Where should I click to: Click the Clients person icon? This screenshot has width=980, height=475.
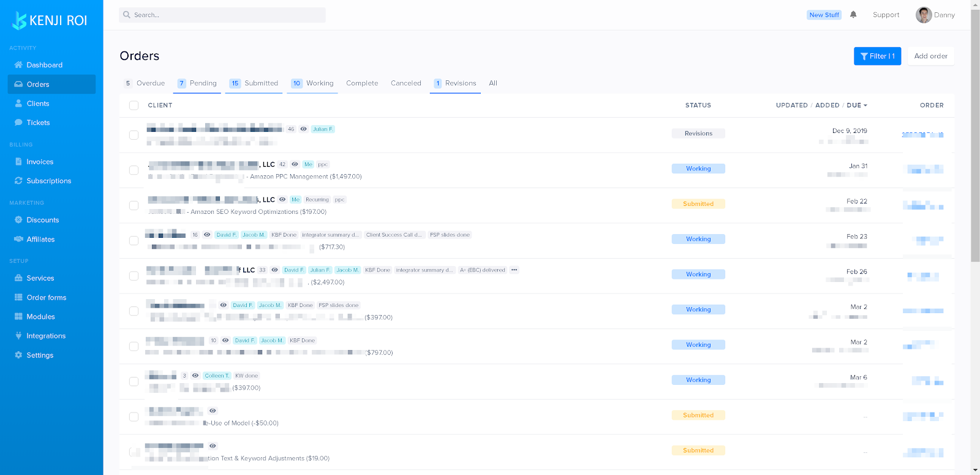pyautogui.click(x=18, y=104)
